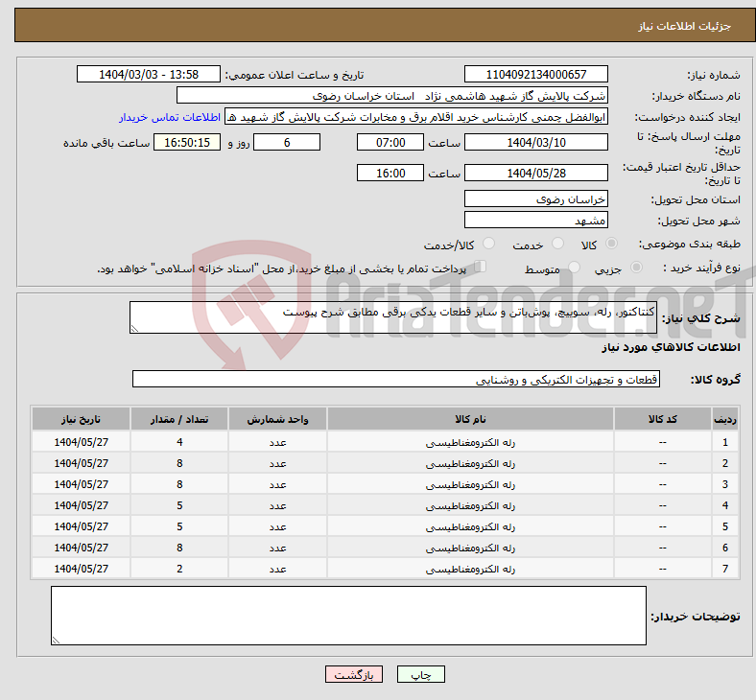Click the نام کالا column header
Viewport: 756px width, 700px height.
(470, 420)
